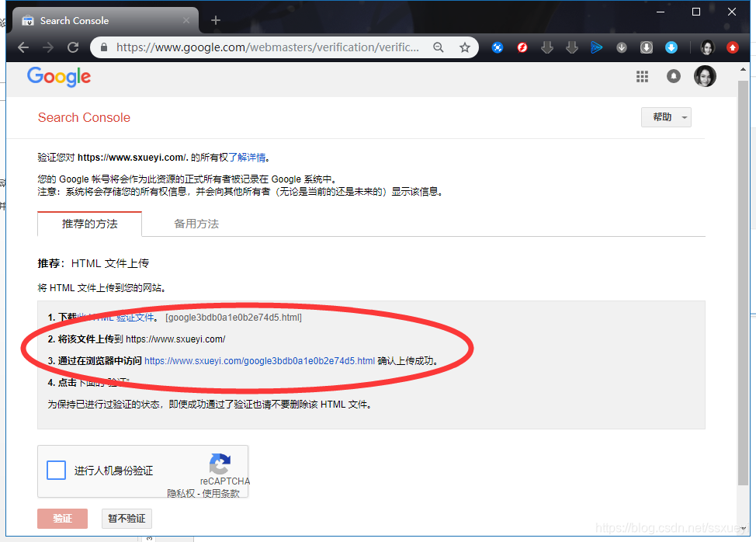Viewport: 756px width, 542px height.
Task: Click the browser back arrow
Action: [x=23, y=47]
